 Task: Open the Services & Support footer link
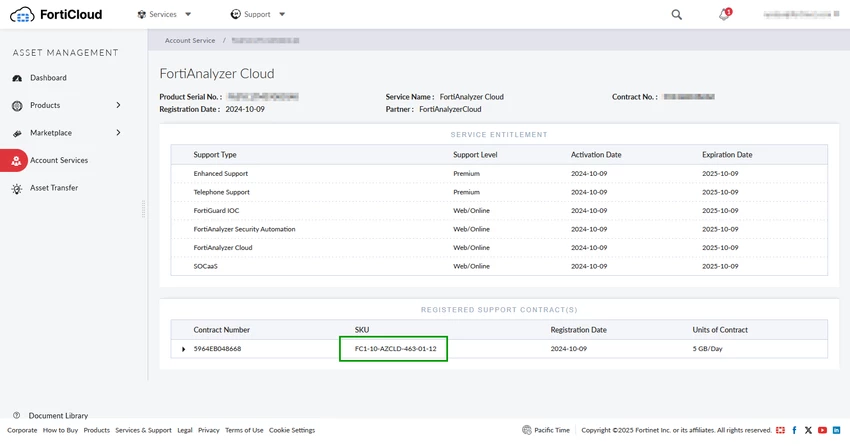coord(143,430)
